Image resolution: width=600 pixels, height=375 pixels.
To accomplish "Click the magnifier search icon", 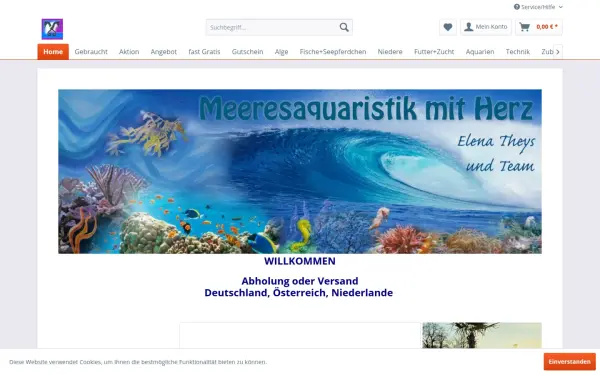I will 344,27.
